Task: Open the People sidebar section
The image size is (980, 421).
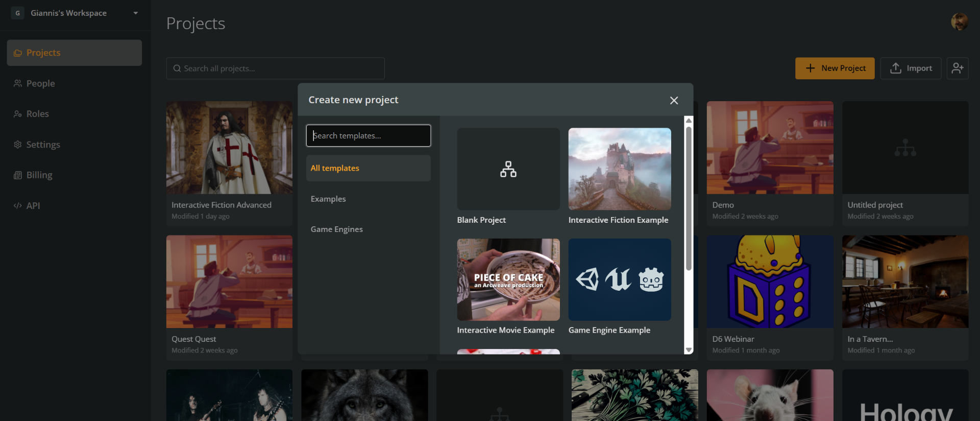Action: pos(75,83)
